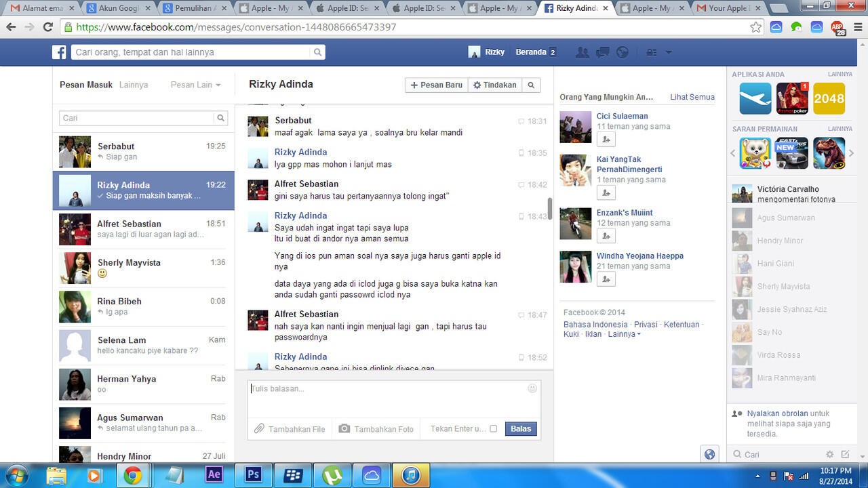Click 'Rizky' profile link in header
This screenshot has height=488, width=868.
[487, 52]
